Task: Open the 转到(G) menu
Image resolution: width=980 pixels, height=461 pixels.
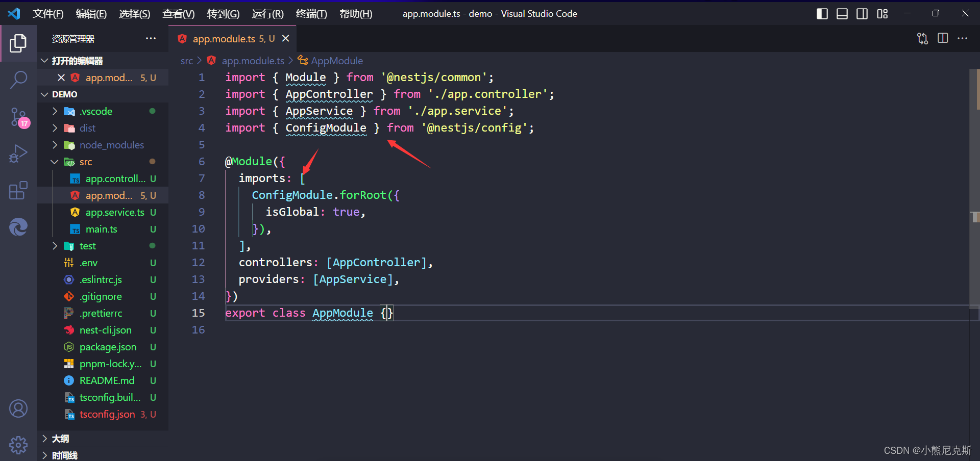Action: click(x=223, y=14)
